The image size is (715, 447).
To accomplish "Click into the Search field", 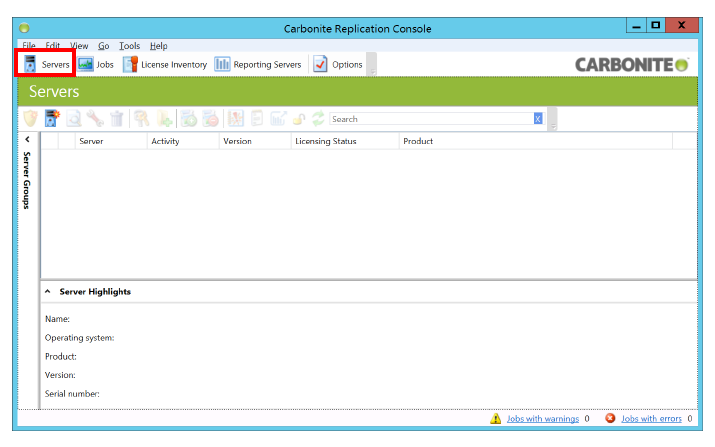I will pos(431,119).
